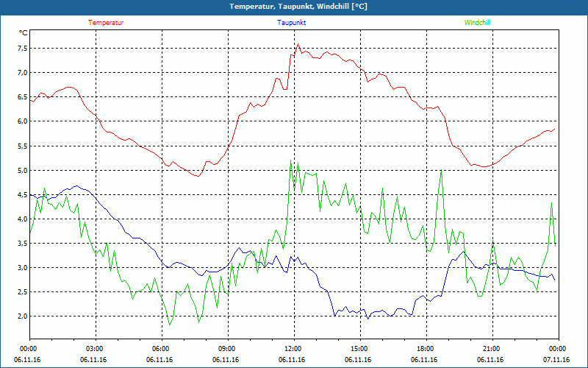This screenshot has width=588, height=368.
Task: Click the Temperatur legend label
Action: click(106, 23)
